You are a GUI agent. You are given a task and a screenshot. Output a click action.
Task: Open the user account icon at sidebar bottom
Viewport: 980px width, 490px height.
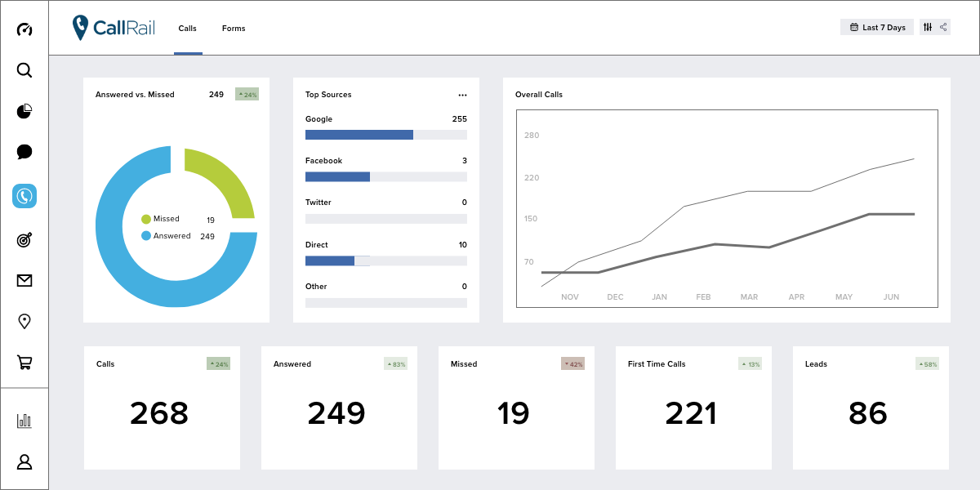(24, 461)
